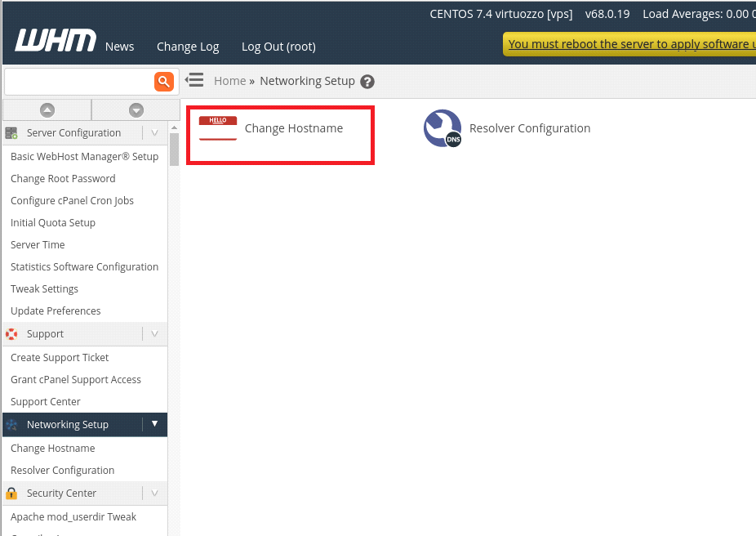Screen dimensions: 756x536
Task: Click the Support lifebuoy icon
Action: coord(11,334)
